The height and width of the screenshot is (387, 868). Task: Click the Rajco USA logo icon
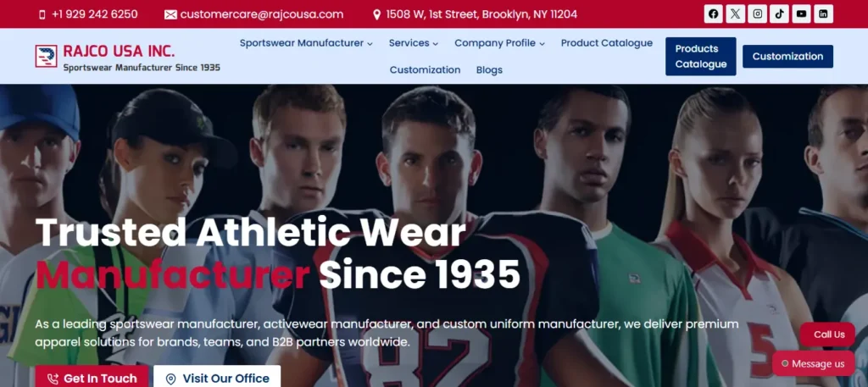46,57
